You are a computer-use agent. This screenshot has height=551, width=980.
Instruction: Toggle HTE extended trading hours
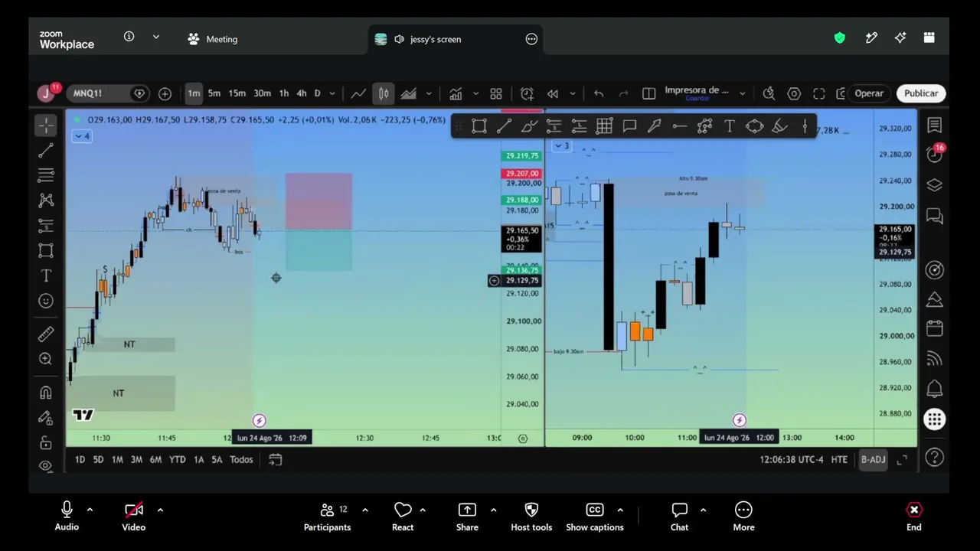click(x=839, y=459)
